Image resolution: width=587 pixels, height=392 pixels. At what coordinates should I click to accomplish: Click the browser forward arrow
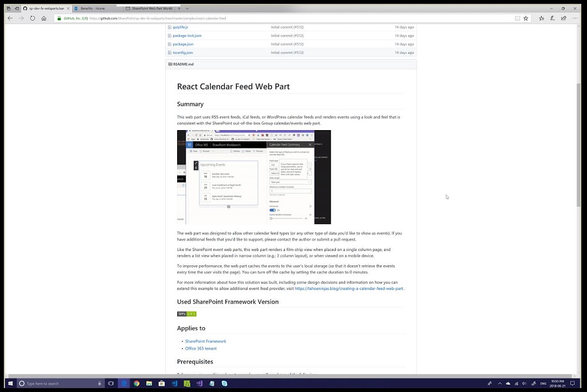pyautogui.click(x=21, y=18)
